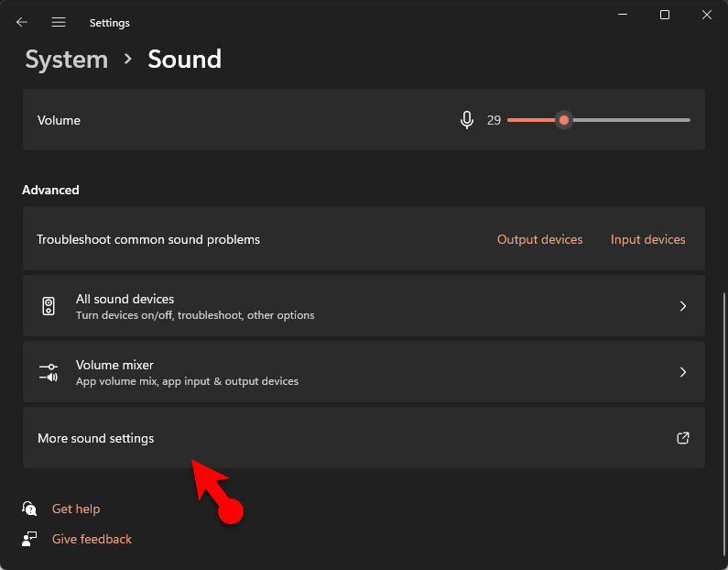Mute microphone via the mic icon

point(467,120)
